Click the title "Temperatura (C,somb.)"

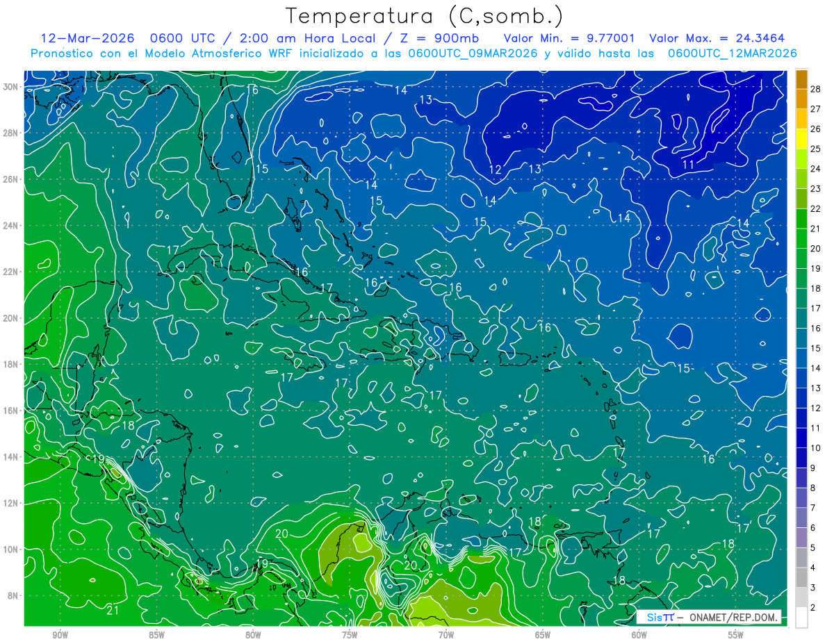(425, 15)
